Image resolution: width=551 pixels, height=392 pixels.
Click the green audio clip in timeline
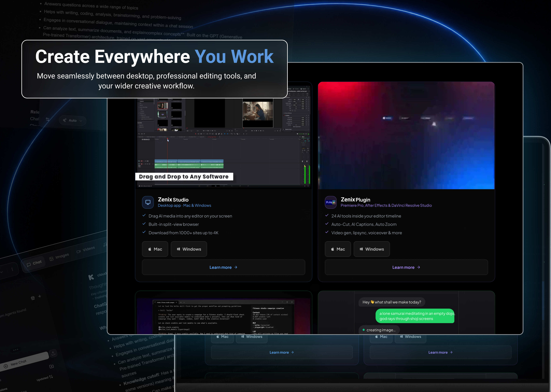(x=189, y=166)
